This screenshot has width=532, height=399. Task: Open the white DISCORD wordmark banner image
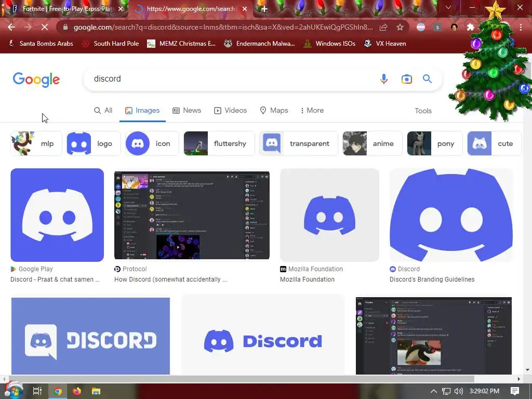click(x=90, y=336)
